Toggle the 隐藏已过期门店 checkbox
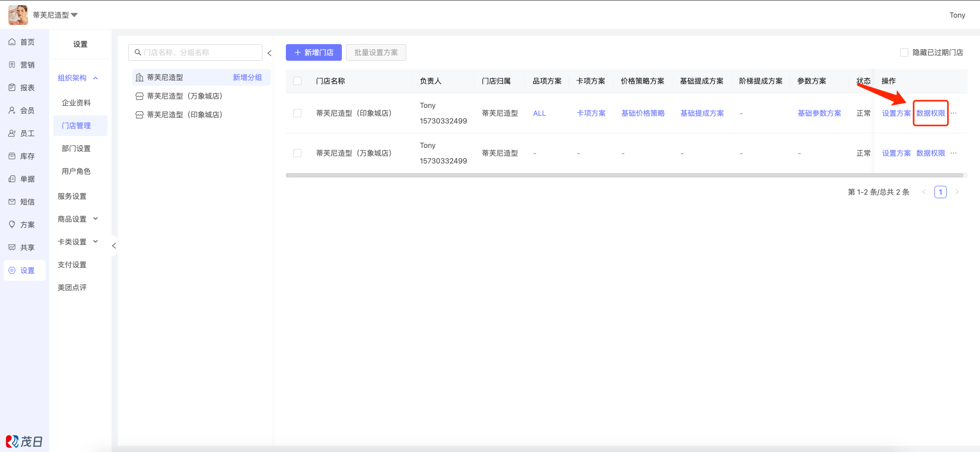Image resolution: width=980 pixels, height=452 pixels. 904,52
